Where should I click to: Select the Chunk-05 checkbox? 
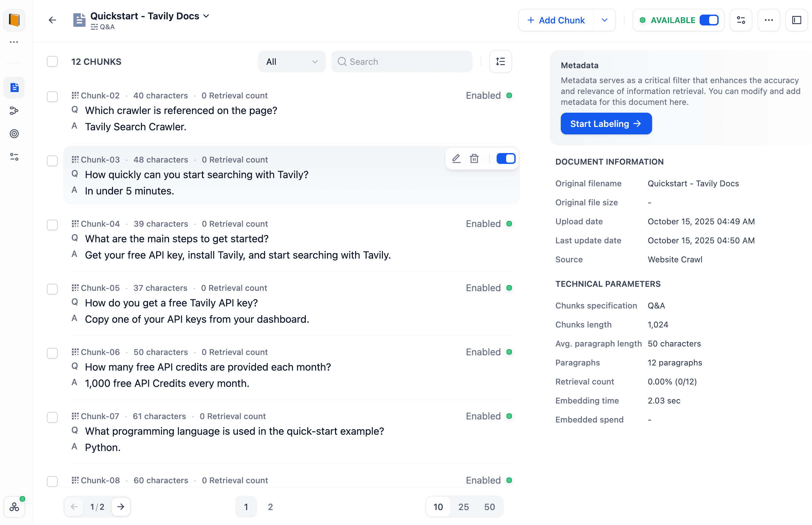tap(52, 289)
